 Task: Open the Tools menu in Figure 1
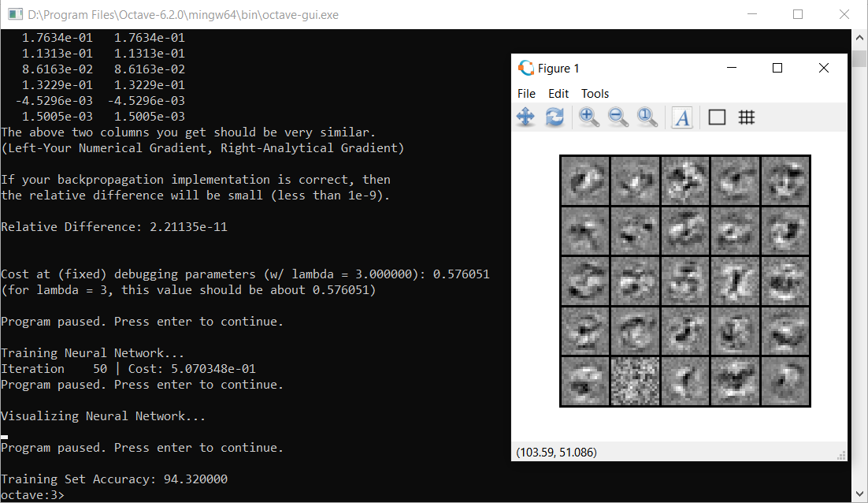[595, 94]
